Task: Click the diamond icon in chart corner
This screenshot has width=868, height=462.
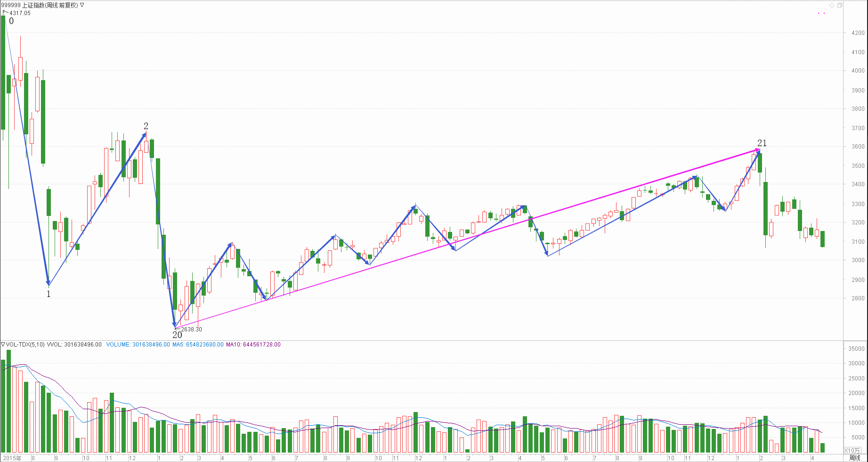Action: pyautogui.click(x=832, y=5)
